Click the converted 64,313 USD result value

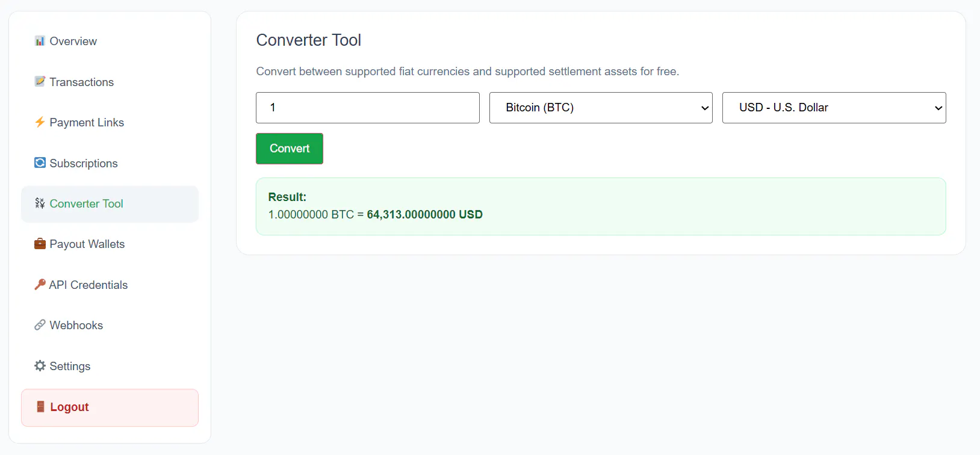(x=424, y=214)
